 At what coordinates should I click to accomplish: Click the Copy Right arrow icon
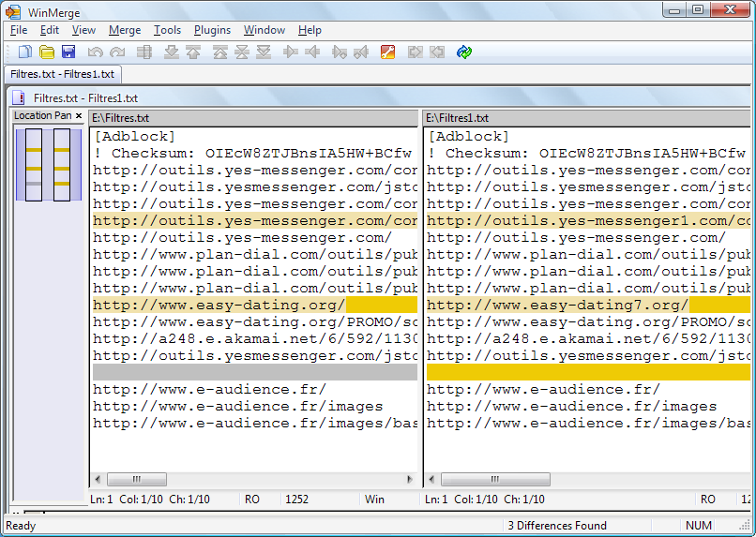pos(291,52)
